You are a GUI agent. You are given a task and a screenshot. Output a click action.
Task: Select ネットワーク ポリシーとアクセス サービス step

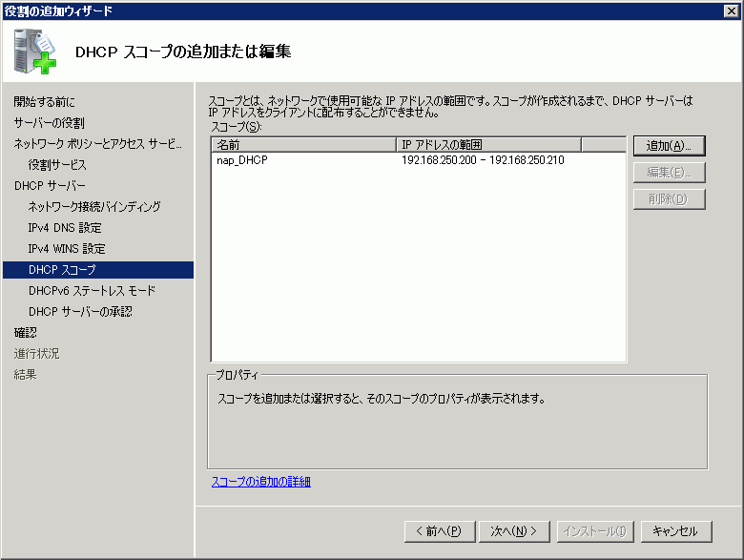pyautogui.click(x=96, y=144)
